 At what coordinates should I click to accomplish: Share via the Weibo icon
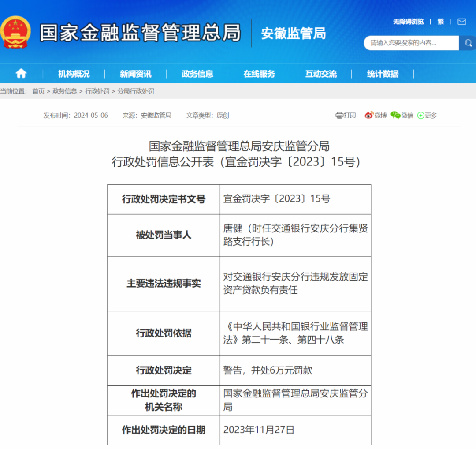(x=369, y=116)
